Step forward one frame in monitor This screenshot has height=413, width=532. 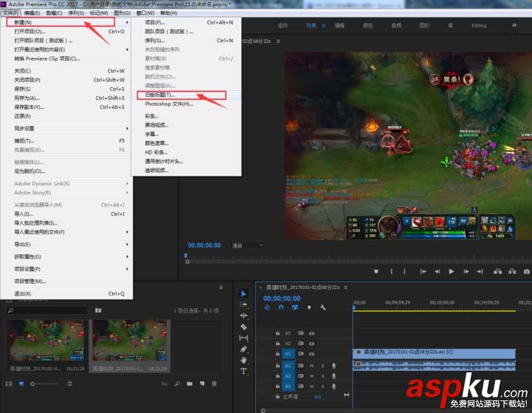point(466,271)
